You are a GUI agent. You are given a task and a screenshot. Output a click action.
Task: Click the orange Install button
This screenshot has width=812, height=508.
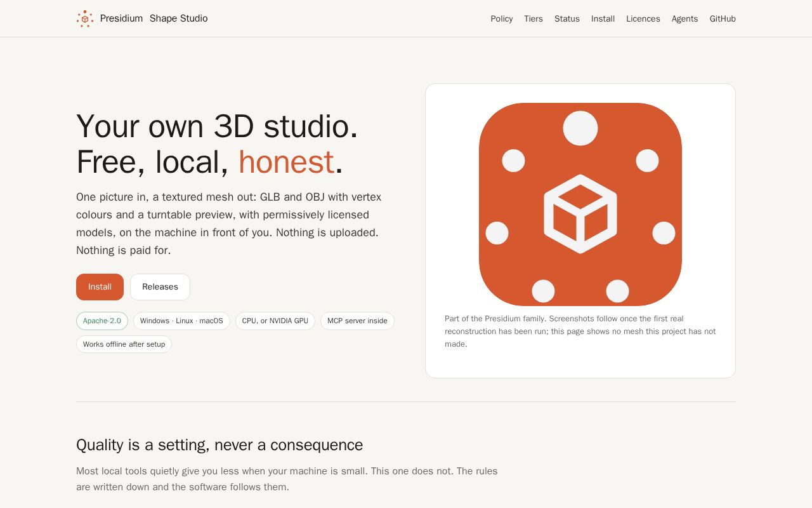[x=100, y=287]
